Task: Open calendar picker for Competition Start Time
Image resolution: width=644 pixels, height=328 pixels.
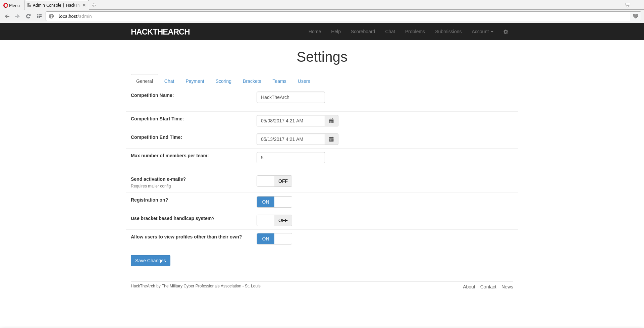Action: 331,121
